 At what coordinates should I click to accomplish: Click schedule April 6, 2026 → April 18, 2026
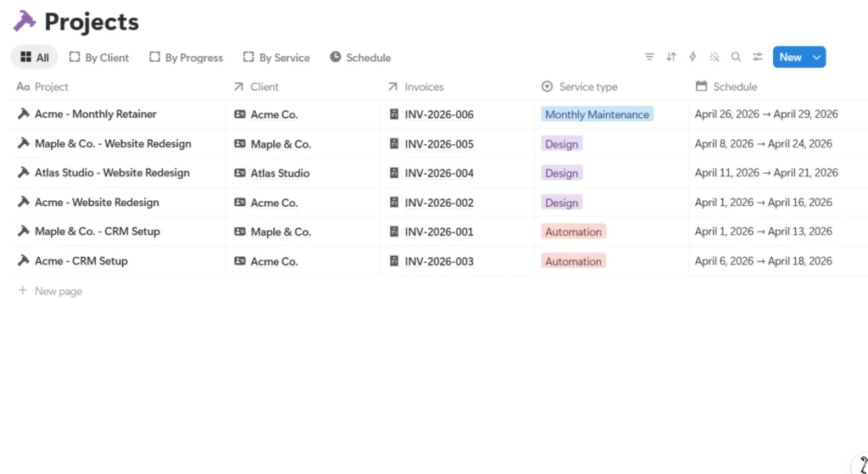click(764, 261)
